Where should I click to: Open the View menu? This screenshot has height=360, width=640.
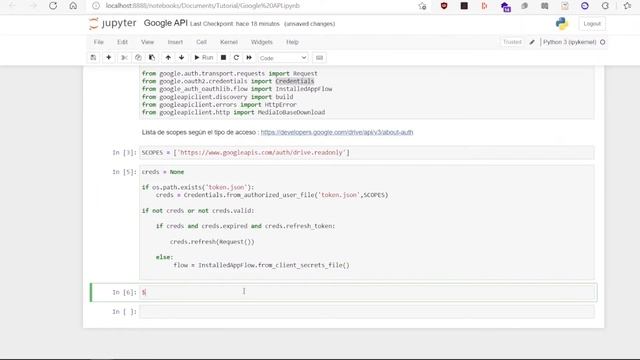pyautogui.click(x=148, y=42)
